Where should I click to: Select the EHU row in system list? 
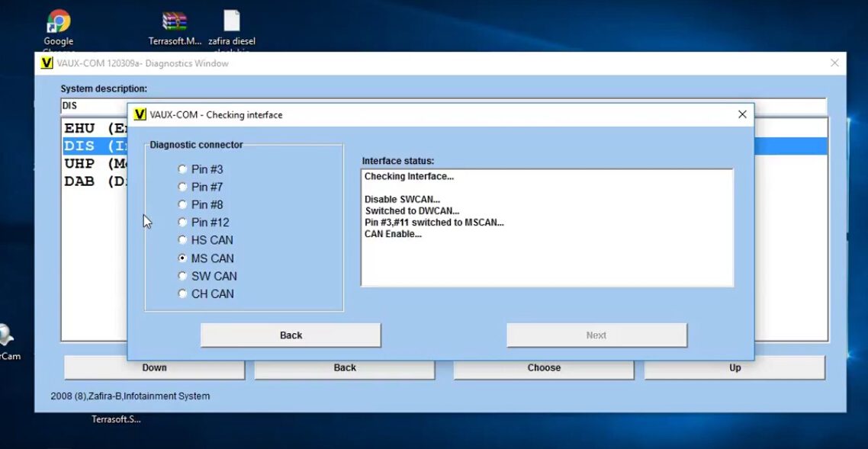(x=95, y=129)
